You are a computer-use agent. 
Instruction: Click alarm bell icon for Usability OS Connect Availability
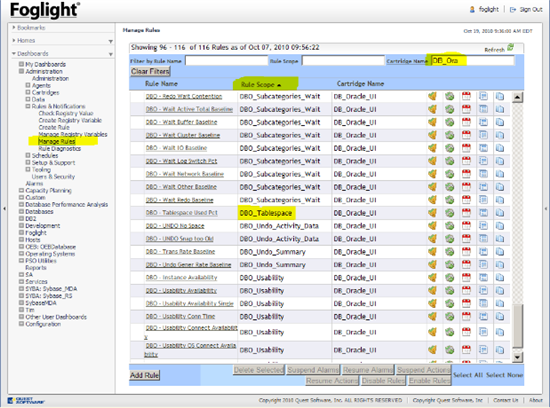pyautogui.click(x=432, y=350)
